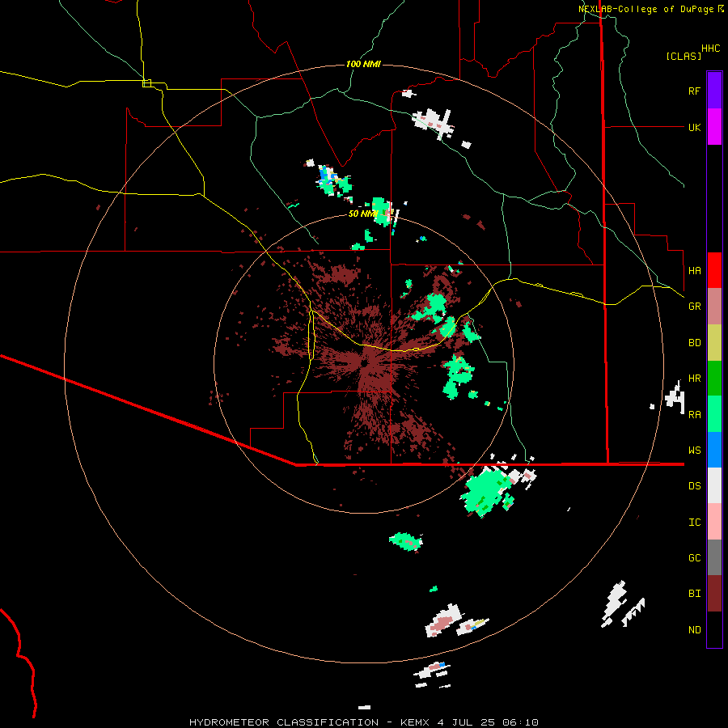Click the "WS" legend label

694,451
